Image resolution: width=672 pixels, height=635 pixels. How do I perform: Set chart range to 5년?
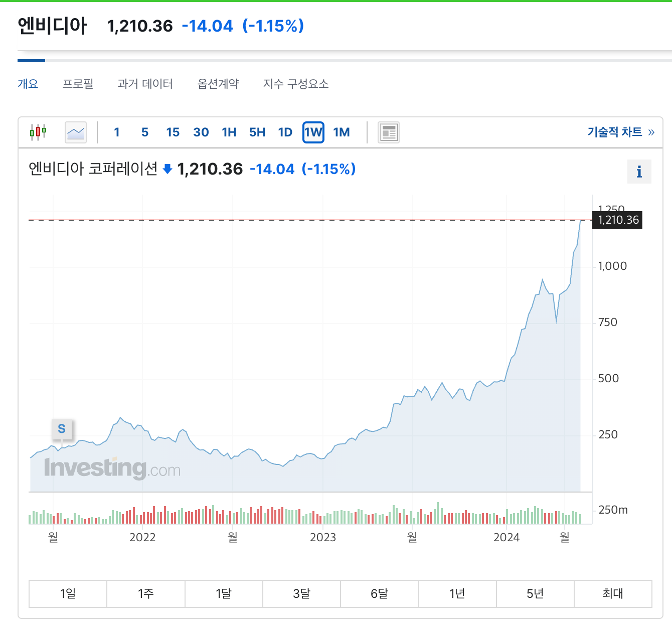click(x=535, y=594)
